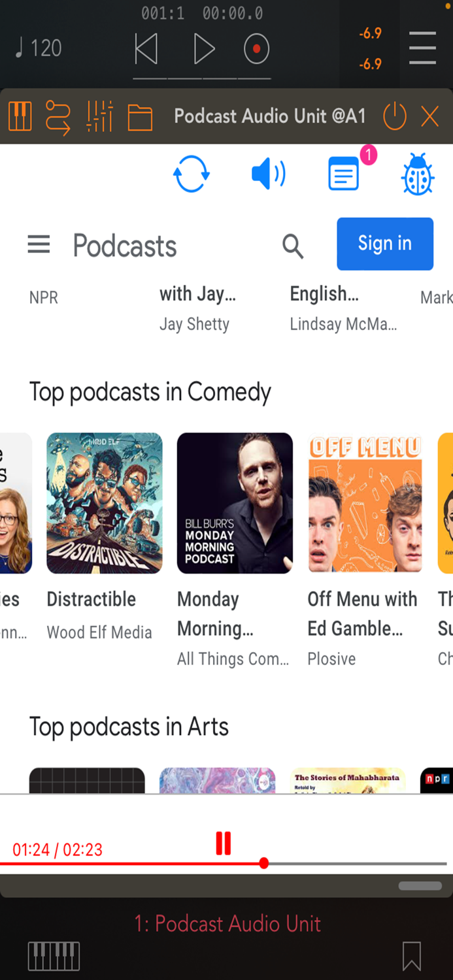Screen dimensions: 453x980
Task: Open the Jay Shetty podcast link
Action: pyautogui.click(x=194, y=324)
